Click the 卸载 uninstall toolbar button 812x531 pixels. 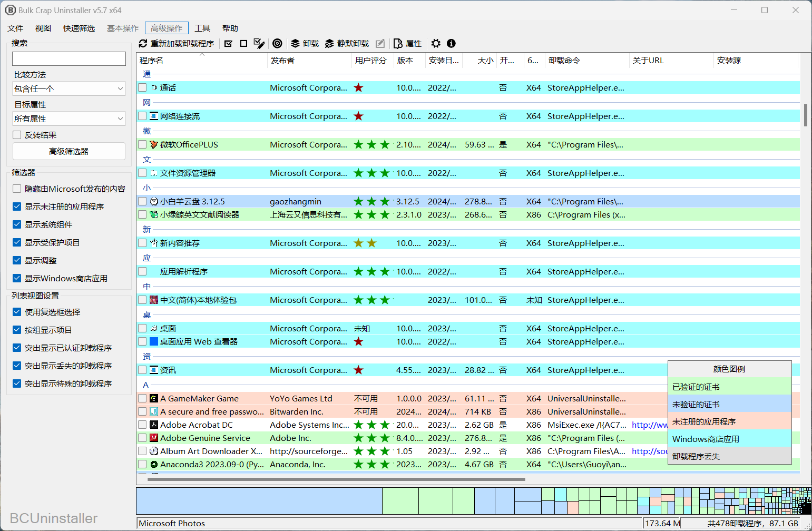coord(305,43)
